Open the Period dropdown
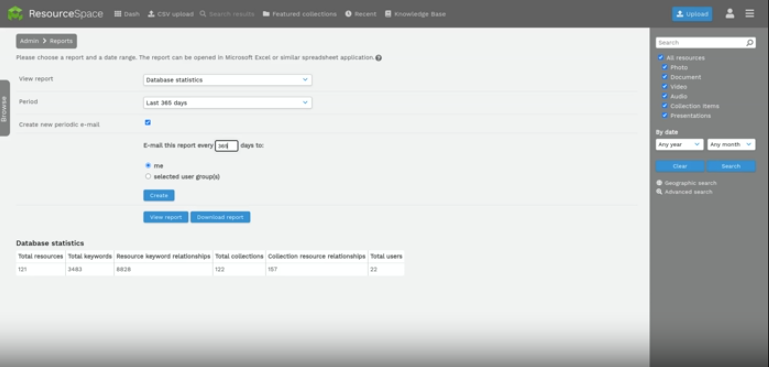 pyautogui.click(x=228, y=103)
